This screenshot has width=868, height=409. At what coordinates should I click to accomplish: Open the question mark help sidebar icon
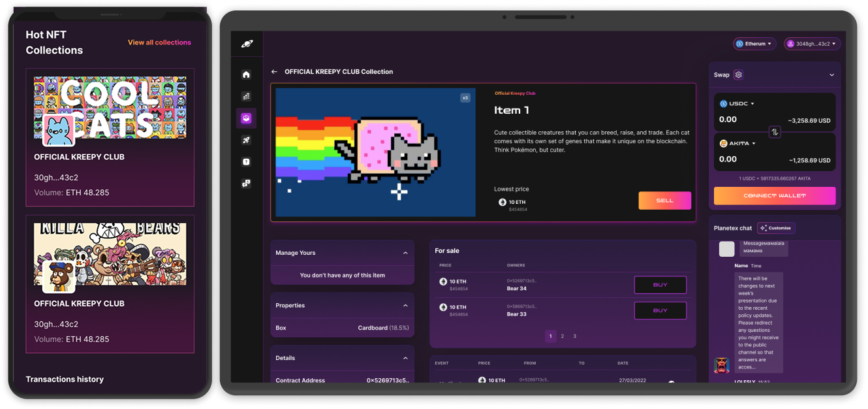pos(246,161)
